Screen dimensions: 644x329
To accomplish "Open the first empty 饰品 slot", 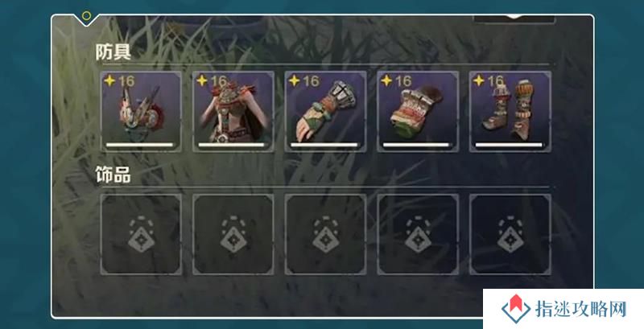I will tap(141, 234).
